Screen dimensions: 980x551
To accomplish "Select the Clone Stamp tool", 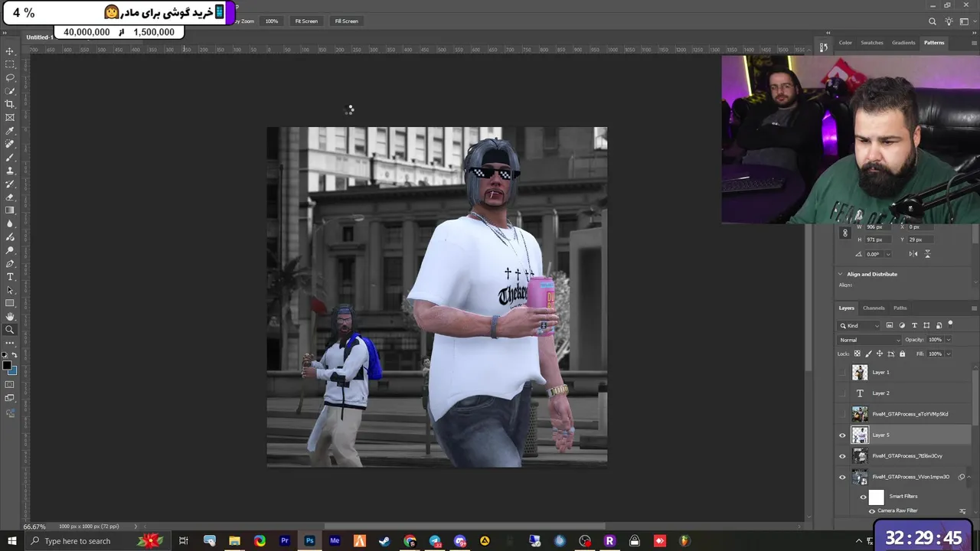I will tap(10, 171).
